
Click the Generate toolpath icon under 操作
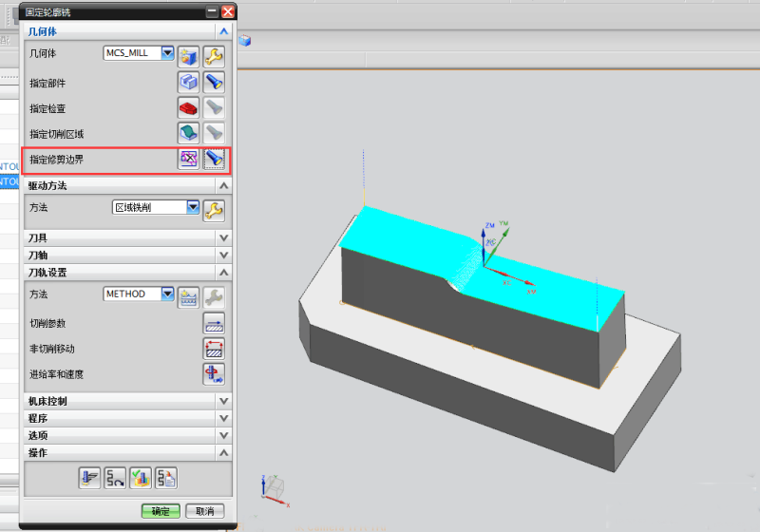[90, 478]
